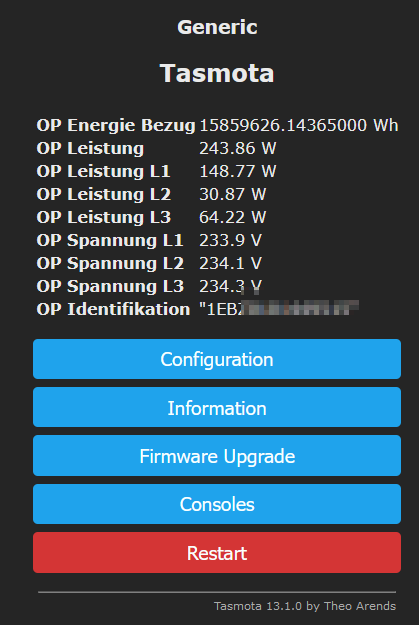Click the OP Leistung L1 label
This screenshot has width=419, height=625.
click(x=103, y=171)
